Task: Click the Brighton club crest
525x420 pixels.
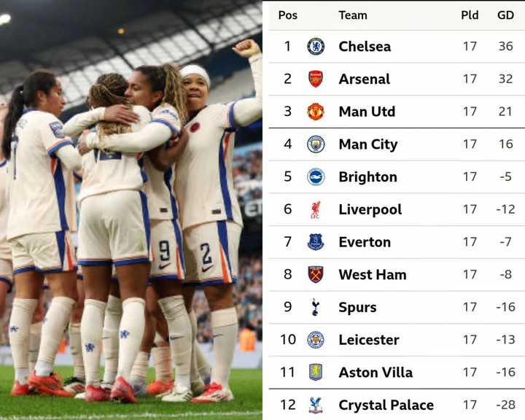Action: pyautogui.click(x=316, y=177)
